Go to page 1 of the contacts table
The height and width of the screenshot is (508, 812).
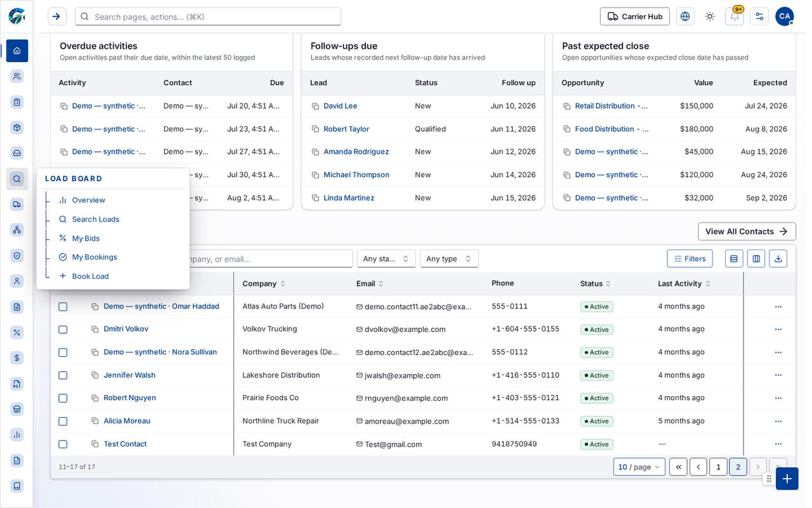click(x=718, y=467)
